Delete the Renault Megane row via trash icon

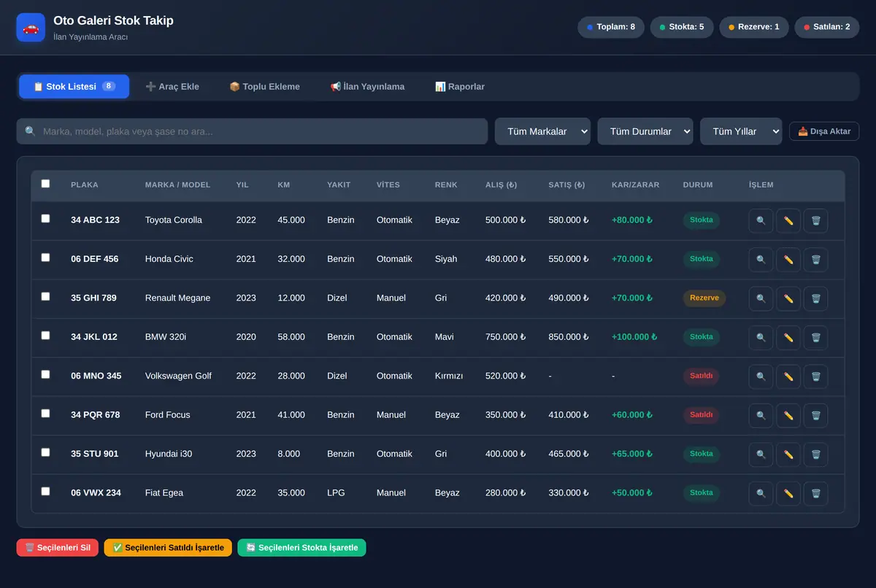(x=815, y=298)
